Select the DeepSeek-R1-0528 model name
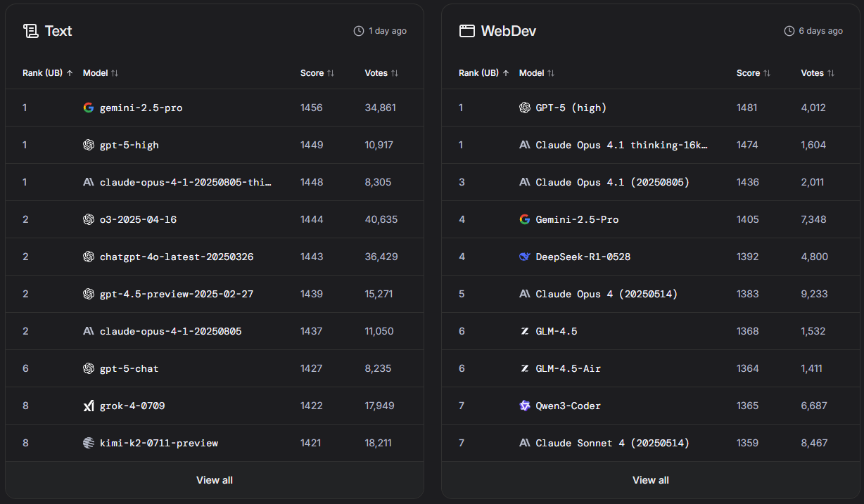The height and width of the screenshot is (504, 864). pyautogui.click(x=583, y=257)
